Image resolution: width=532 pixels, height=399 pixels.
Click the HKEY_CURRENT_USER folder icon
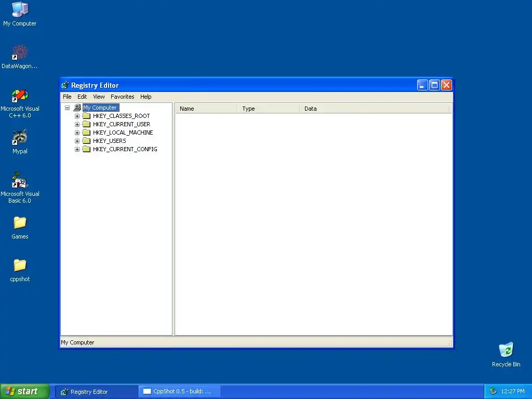click(87, 124)
